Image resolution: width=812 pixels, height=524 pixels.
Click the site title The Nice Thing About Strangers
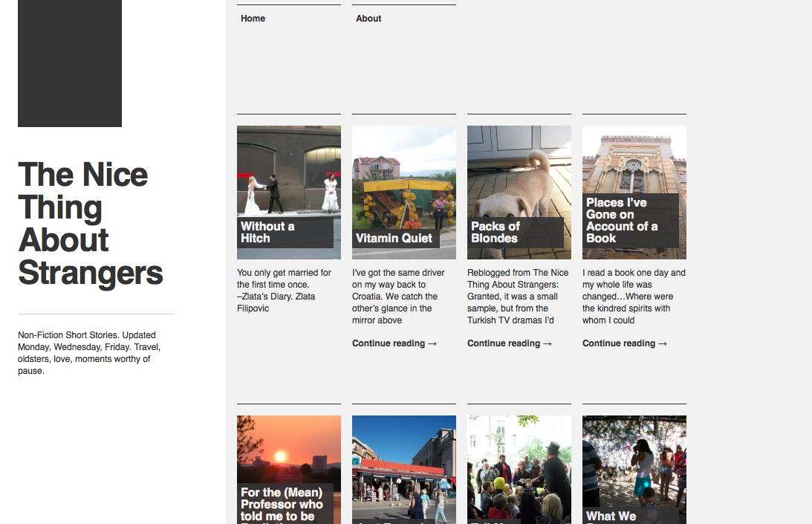[x=90, y=224]
